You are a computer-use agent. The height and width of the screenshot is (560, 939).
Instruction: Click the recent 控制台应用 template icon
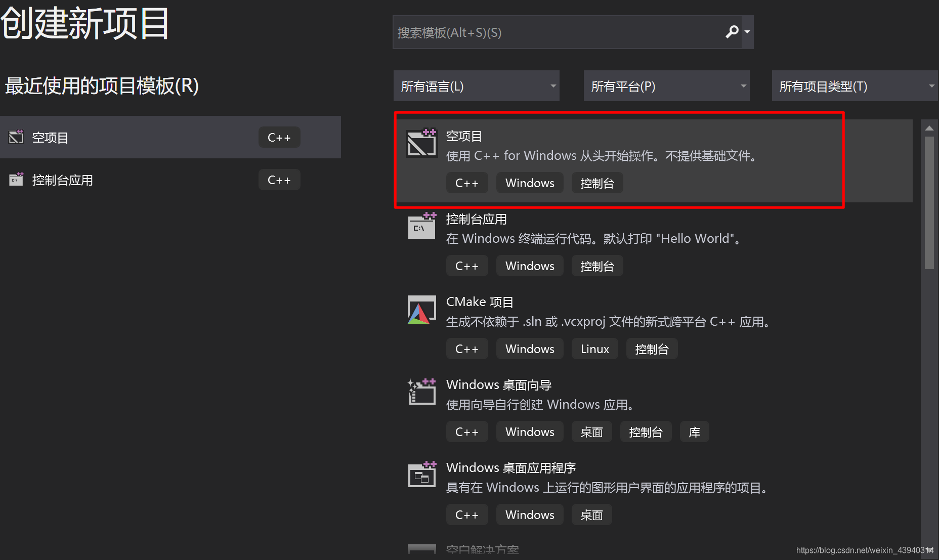coord(16,179)
